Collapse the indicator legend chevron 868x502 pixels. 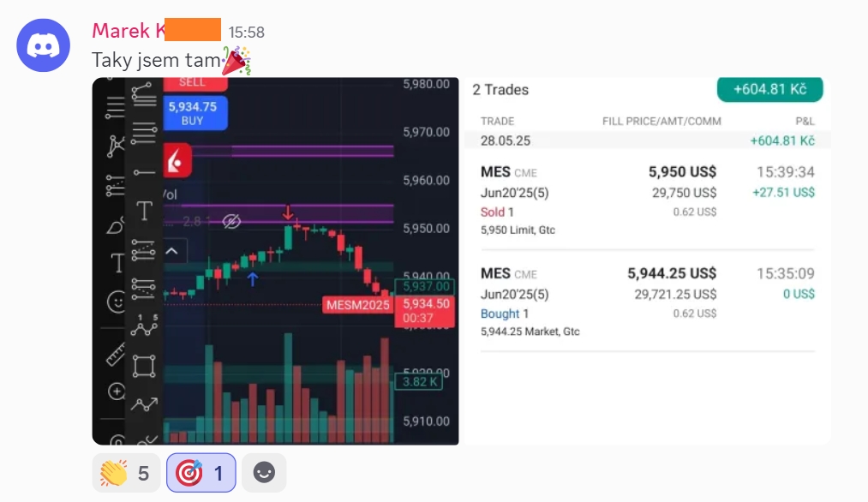pyautogui.click(x=172, y=251)
